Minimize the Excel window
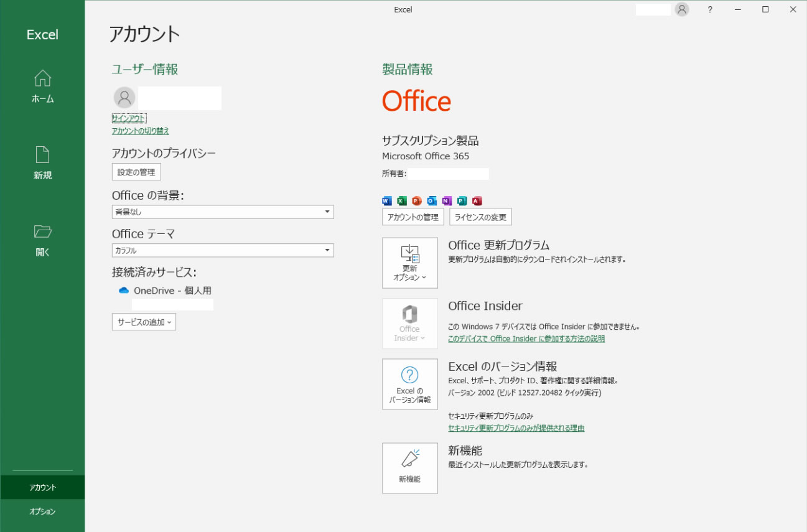Screen dimensions: 807x532 (737, 9)
